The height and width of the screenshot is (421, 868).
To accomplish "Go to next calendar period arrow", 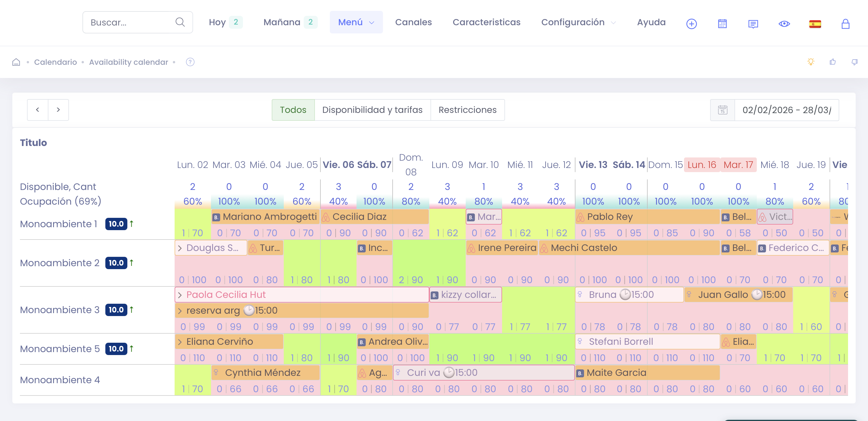I will [58, 110].
